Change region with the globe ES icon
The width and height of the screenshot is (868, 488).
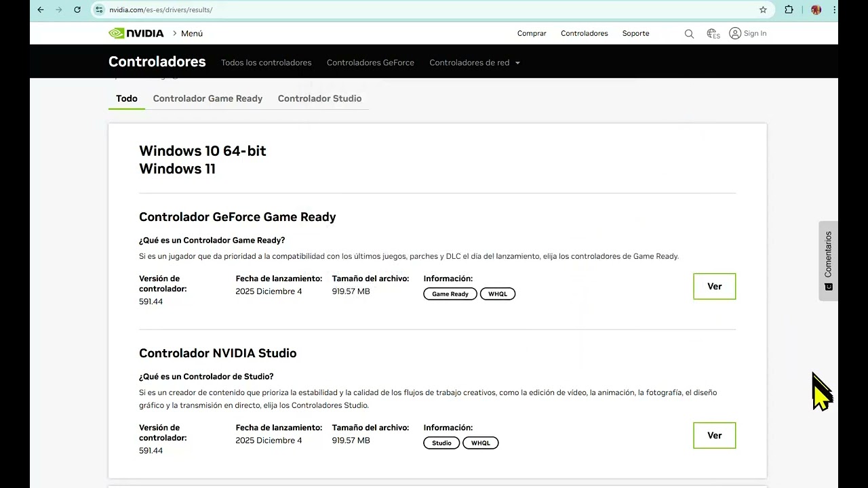713,33
